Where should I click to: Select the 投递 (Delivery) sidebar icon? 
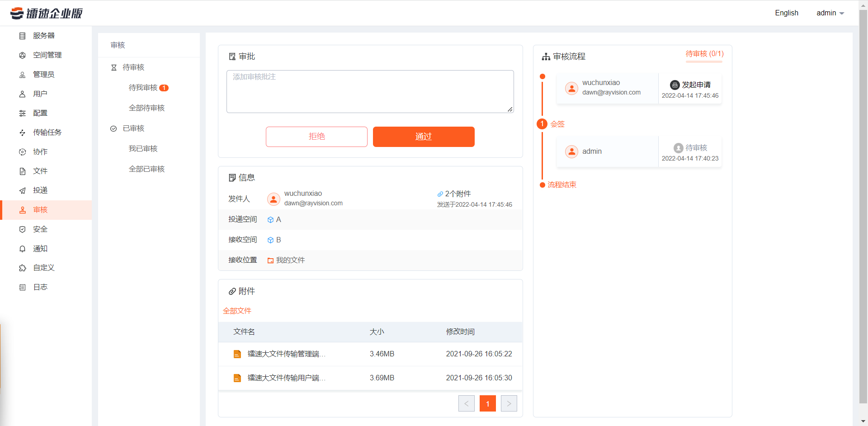pyautogui.click(x=22, y=190)
